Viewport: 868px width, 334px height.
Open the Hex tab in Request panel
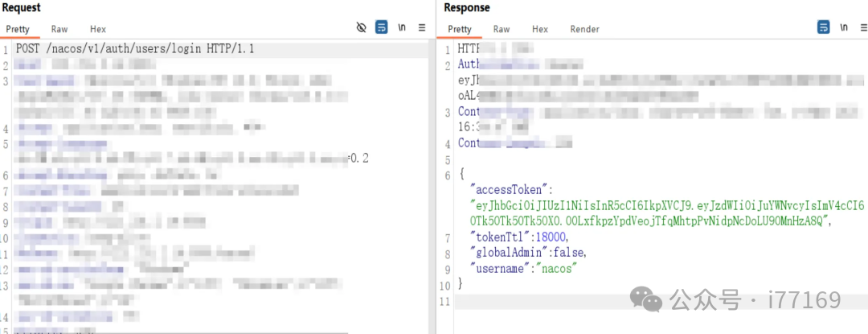pyautogui.click(x=98, y=29)
